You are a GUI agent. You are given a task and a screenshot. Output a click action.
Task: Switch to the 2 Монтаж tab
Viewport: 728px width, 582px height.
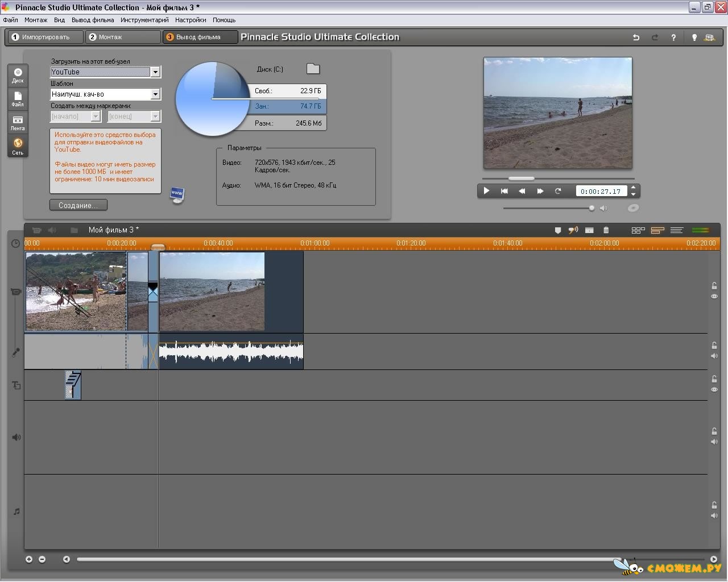click(x=123, y=37)
